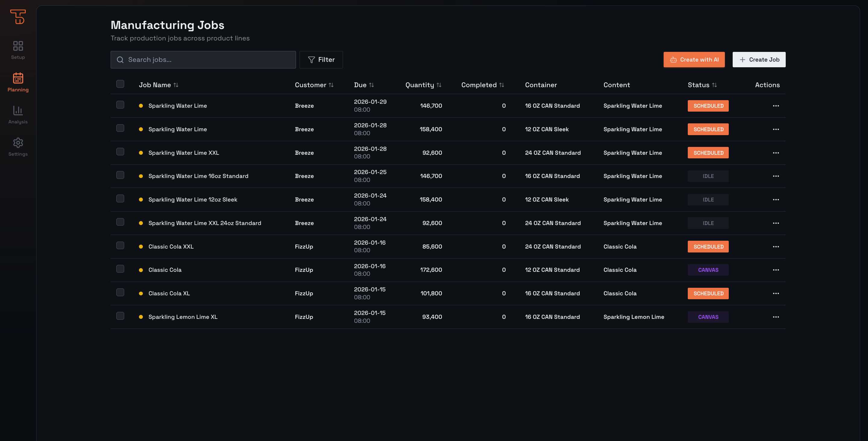Sort table by Status arrows
This screenshot has width=868, height=441.
pyautogui.click(x=714, y=85)
